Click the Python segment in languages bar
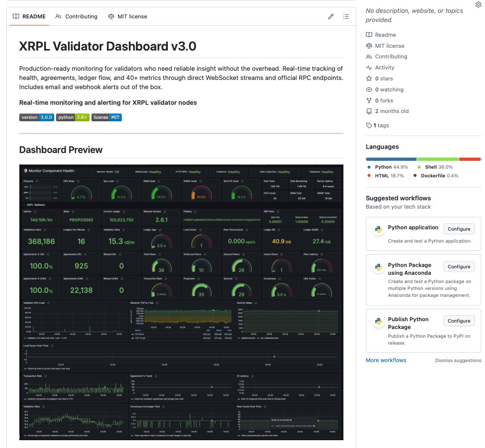Screen dimensions: 485x448 tap(391, 159)
